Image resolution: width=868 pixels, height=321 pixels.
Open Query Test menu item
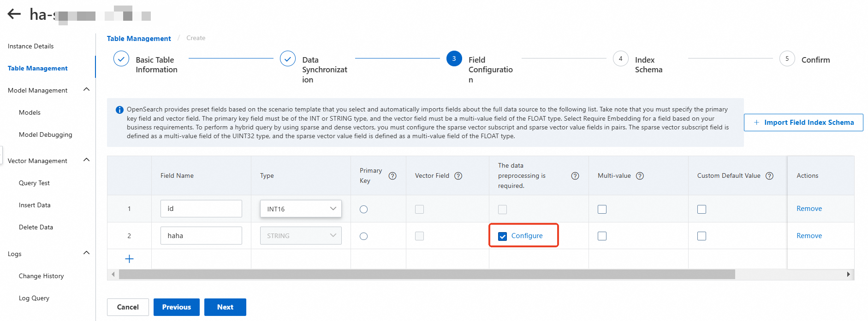pyautogui.click(x=34, y=183)
